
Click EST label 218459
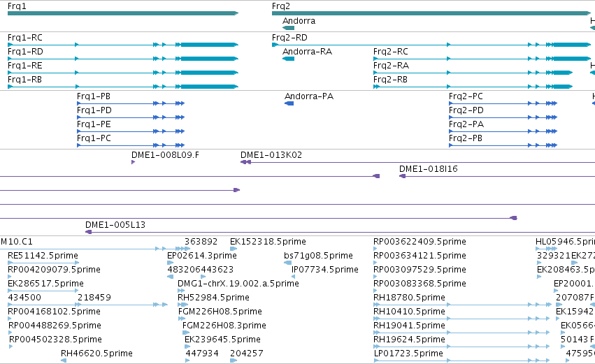(94, 298)
